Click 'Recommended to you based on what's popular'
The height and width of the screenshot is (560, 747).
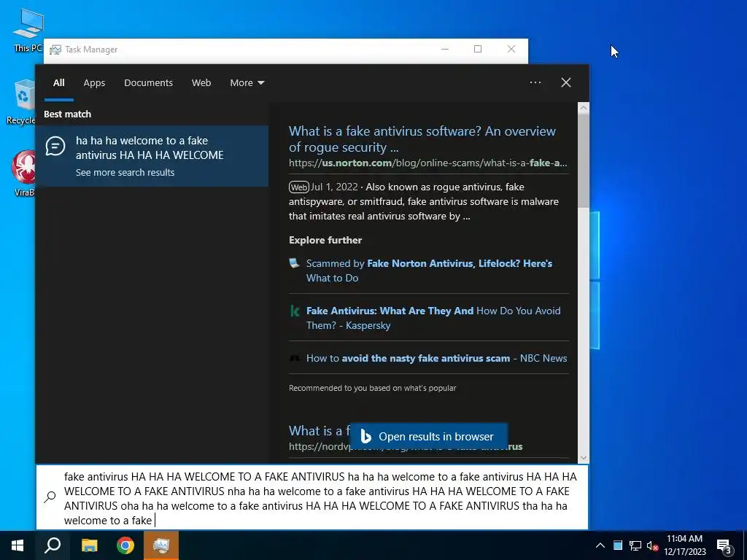pyautogui.click(x=373, y=388)
